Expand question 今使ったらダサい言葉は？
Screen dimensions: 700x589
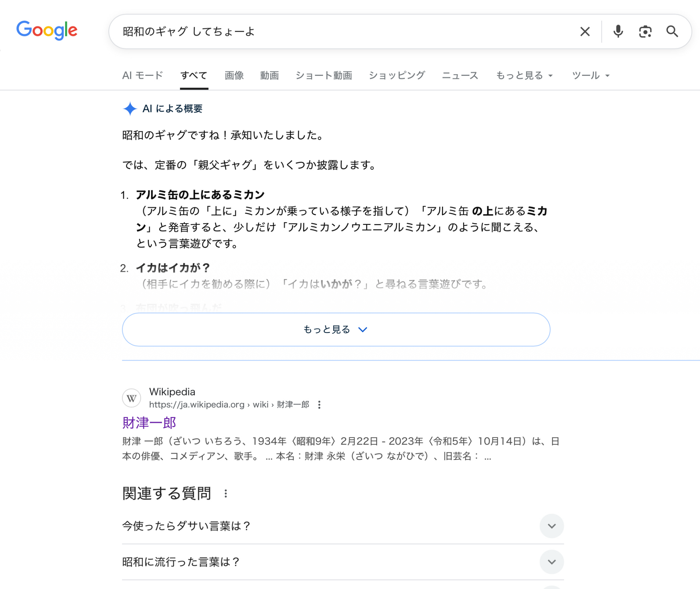[x=552, y=526]
